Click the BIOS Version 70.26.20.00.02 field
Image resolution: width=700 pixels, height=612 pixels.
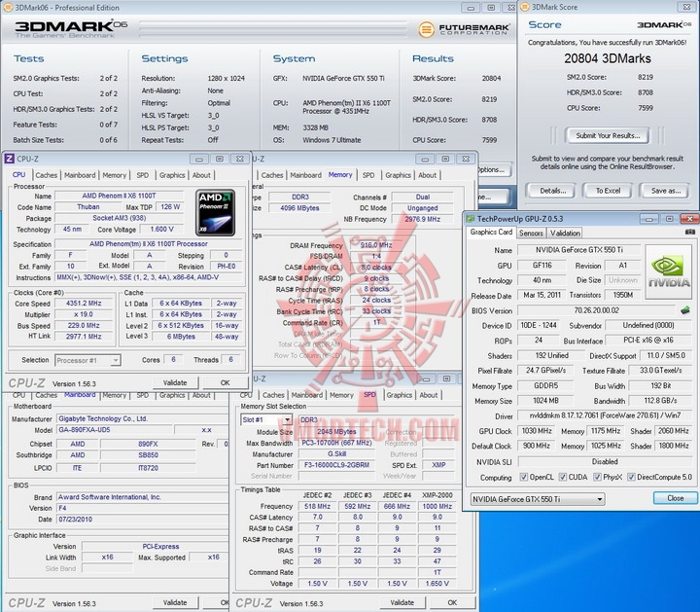(x=596, y=310)
